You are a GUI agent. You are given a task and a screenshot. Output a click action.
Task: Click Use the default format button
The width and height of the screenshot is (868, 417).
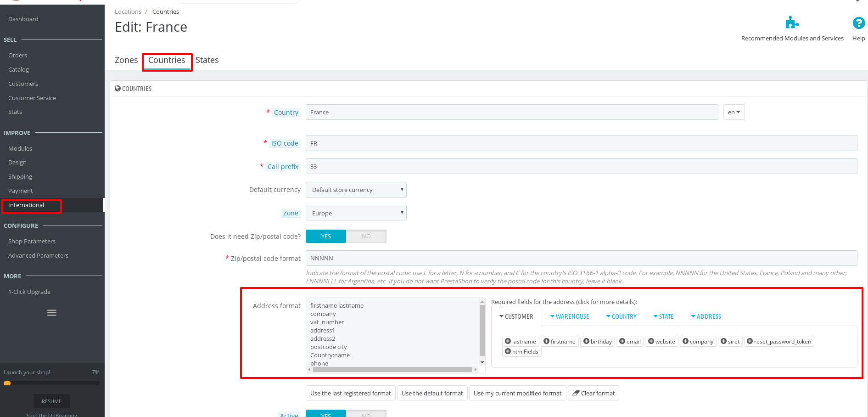(x=432, y=393)
